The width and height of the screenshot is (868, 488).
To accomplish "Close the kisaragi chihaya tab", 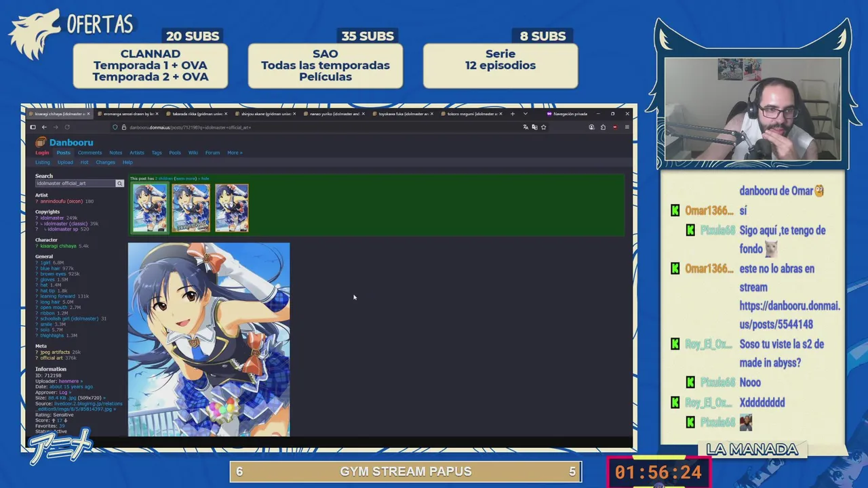I will (88, 114).
